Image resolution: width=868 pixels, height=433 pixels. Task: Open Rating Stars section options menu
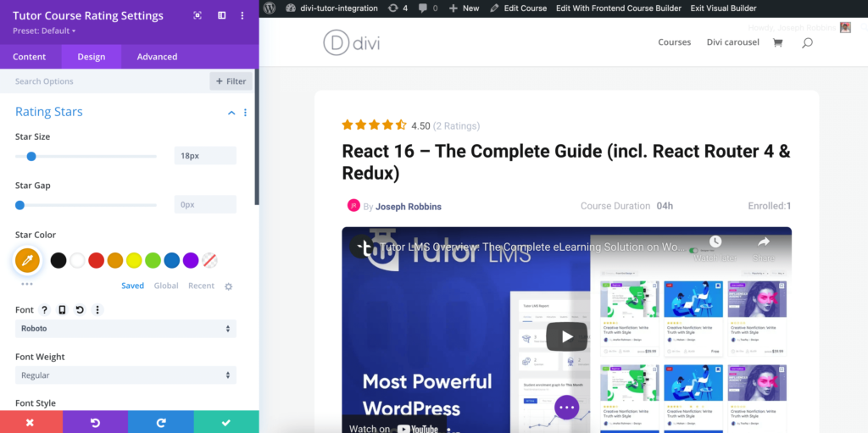[x=245, y=113]
